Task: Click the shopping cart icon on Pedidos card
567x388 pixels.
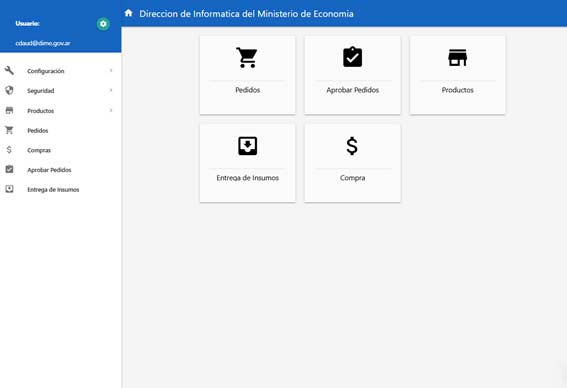Action: (x=247, y=57)
